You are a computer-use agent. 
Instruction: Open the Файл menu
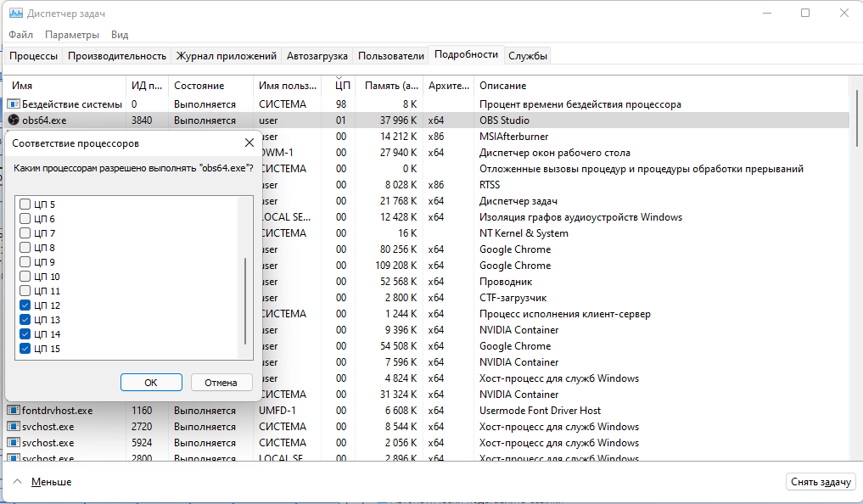pos(20,35)
